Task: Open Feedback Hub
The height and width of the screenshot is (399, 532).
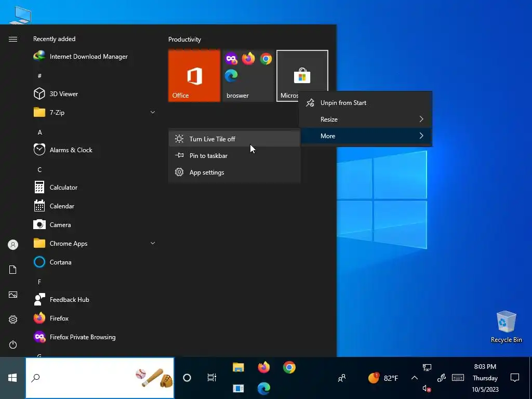Action: [x=61, y=299]
